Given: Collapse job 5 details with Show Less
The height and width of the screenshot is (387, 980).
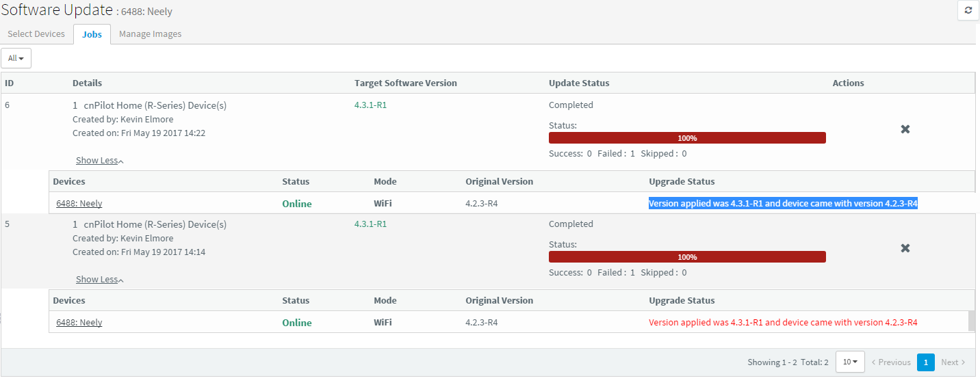Looking at the screenshot, I should click(x=99, y=280).
